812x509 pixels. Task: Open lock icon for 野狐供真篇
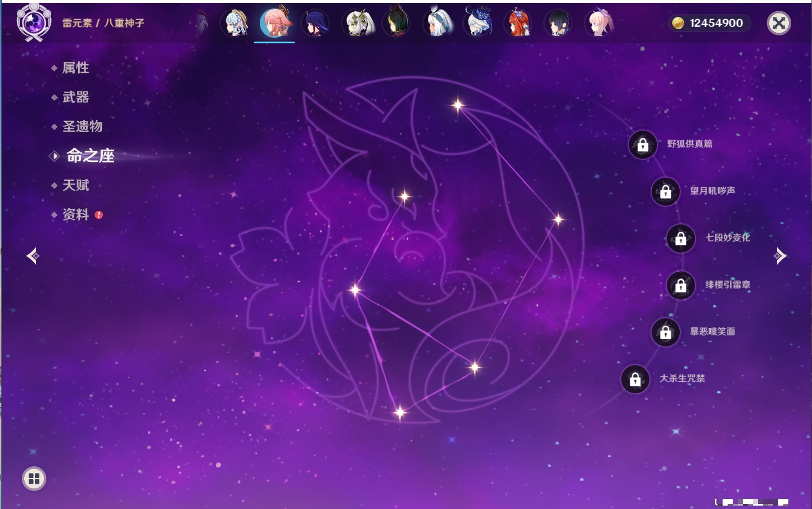click(x=643, y=145)
